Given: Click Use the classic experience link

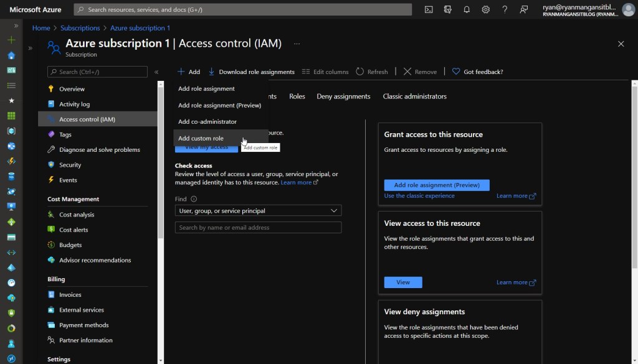Looking at the screenshot, I should [x=419, y=196].
